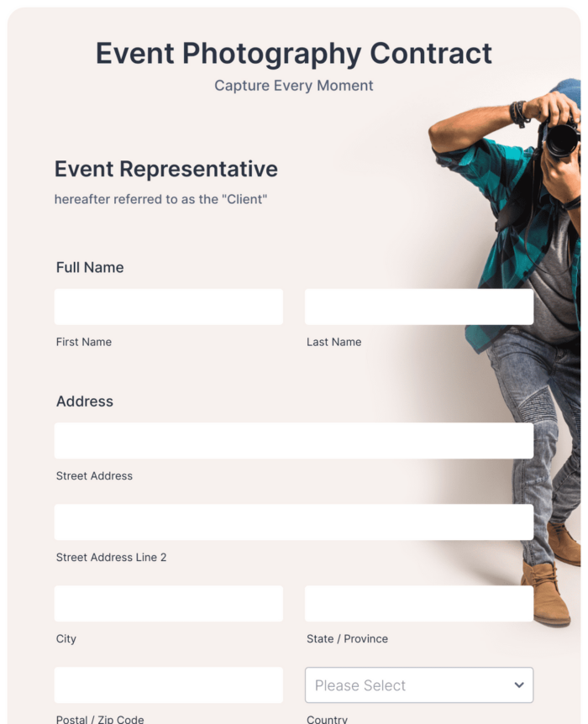Click the First Name sublabel text

[x=84, y=342]
